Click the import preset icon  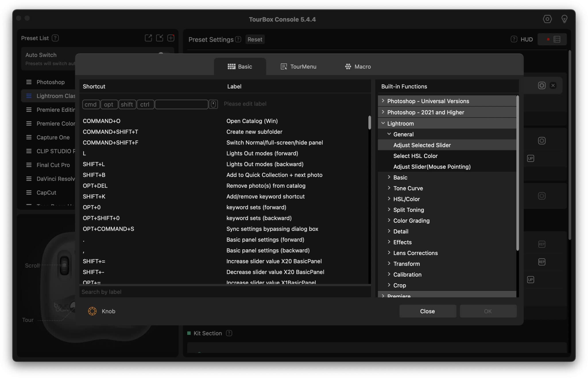(160, 38)
